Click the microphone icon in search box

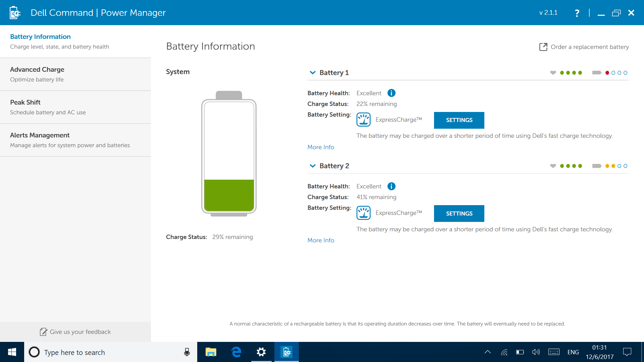187,352
